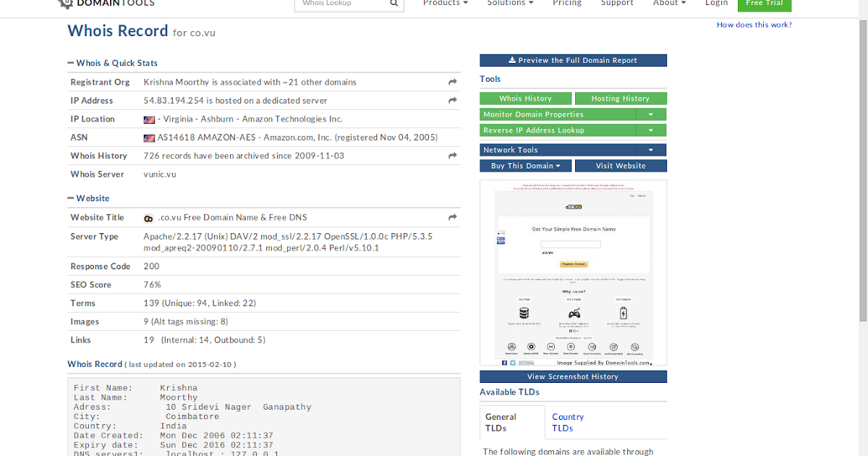Viewport: 868px width, 456px height.
Task: Open Buy This Domain dropdown
Action: pos(526,166)
